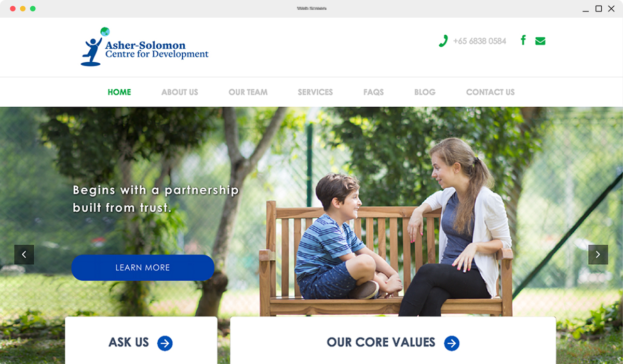Advance carousel with right arrow

(598, 255)
